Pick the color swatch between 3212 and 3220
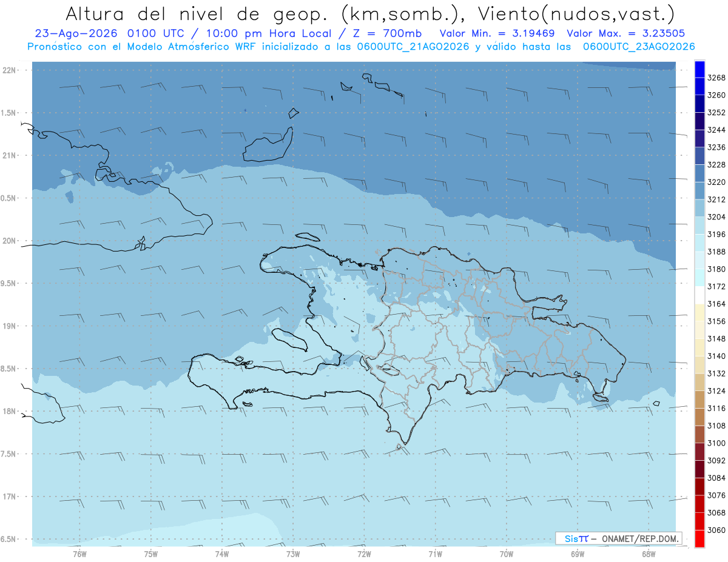 click(x=699, y=191)
